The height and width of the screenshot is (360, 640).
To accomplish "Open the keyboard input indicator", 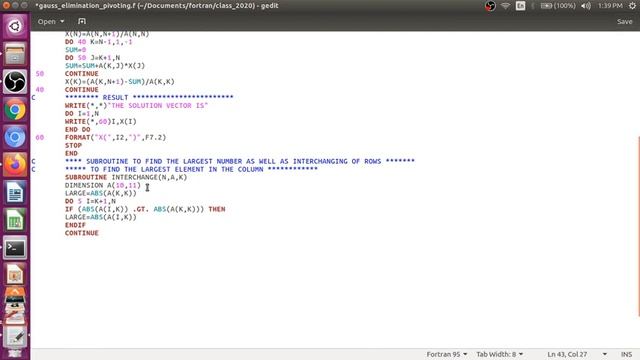I will [x=520, y=6].
